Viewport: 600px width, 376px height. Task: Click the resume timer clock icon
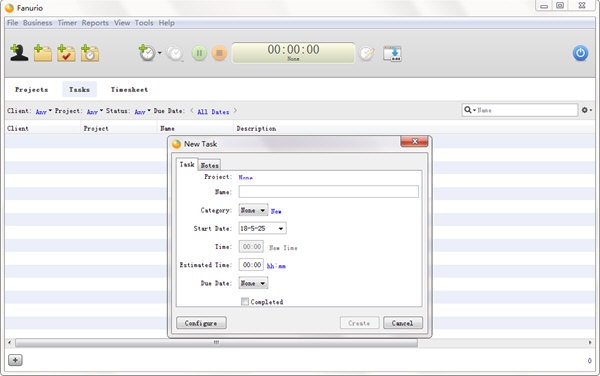click(x=175, y=54)
